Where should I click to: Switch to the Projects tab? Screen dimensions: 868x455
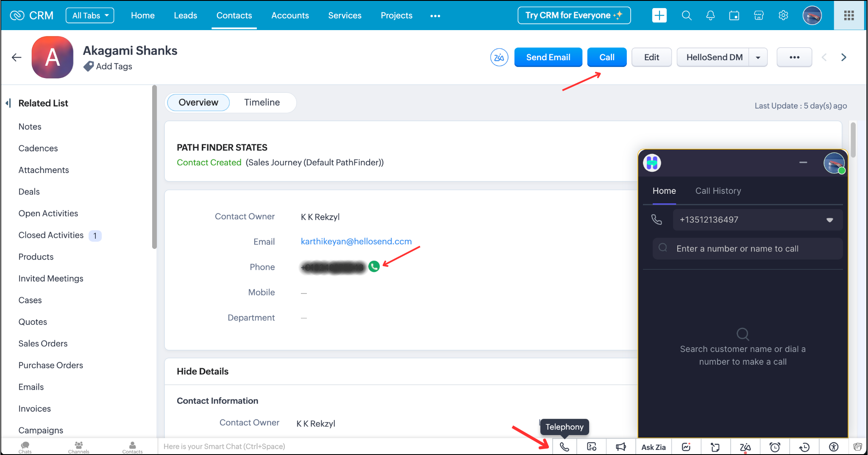coord(396,15)
